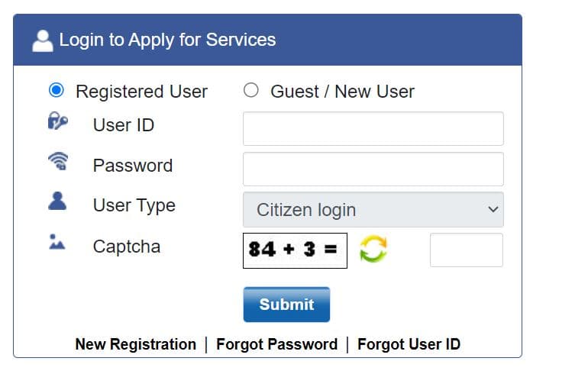This screenshot has height=374, width=588.
Task: Click the 'User Type' text label
Action: pyautogui.click(x=134, y=205)
